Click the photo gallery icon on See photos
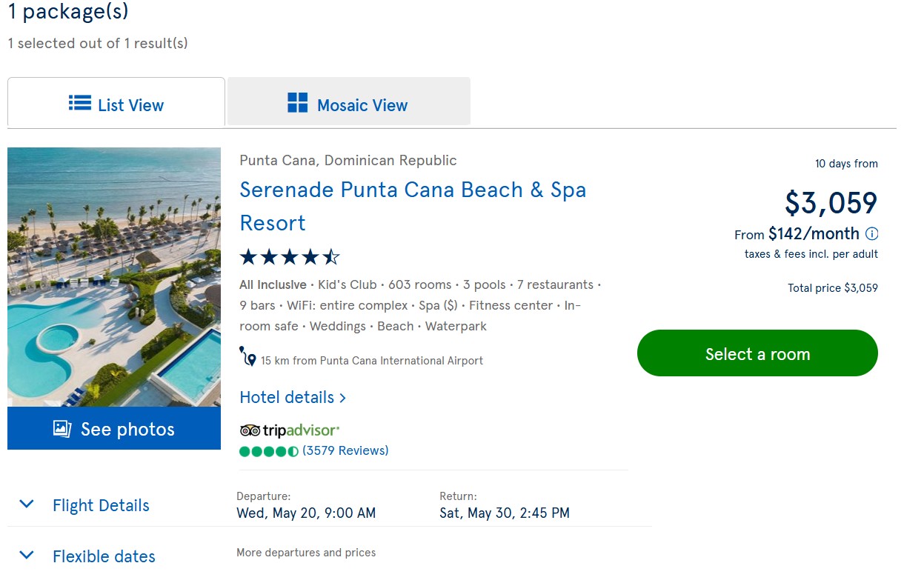This screenshot has width=924, height=583. tap(62, 429)
